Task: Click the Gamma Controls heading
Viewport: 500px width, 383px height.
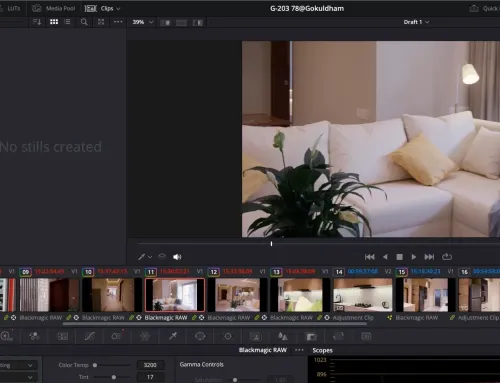Action: point(202,364)
